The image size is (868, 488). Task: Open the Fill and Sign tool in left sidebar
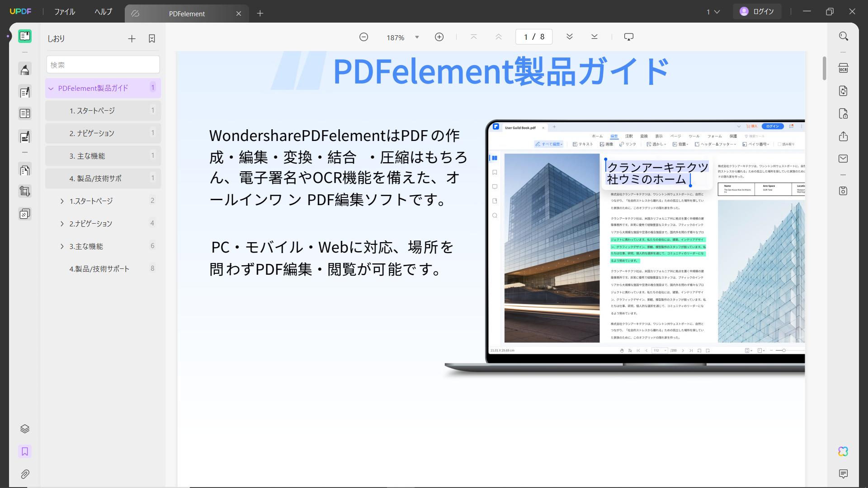point(25,136)
